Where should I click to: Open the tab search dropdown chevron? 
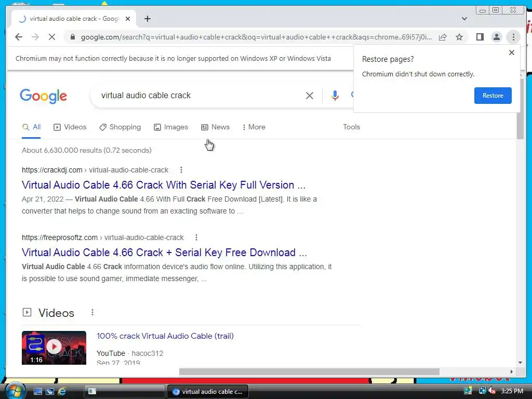(x=464, y=19)
